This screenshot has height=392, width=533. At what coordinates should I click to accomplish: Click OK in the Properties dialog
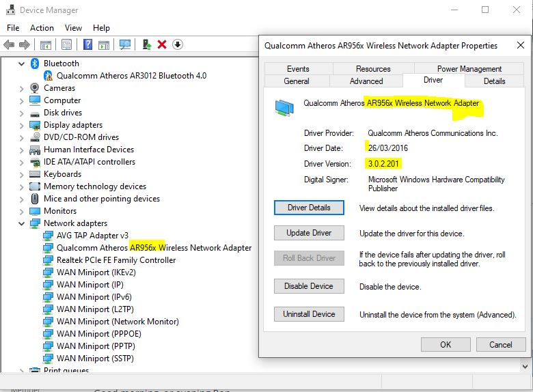coord(446,345)
